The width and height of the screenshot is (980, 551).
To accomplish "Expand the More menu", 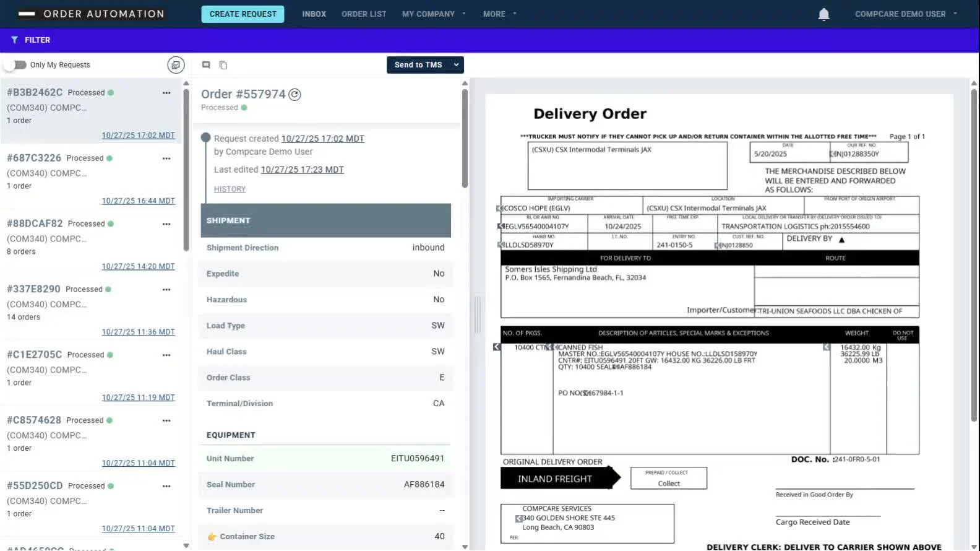I will [x=499, y=14].
